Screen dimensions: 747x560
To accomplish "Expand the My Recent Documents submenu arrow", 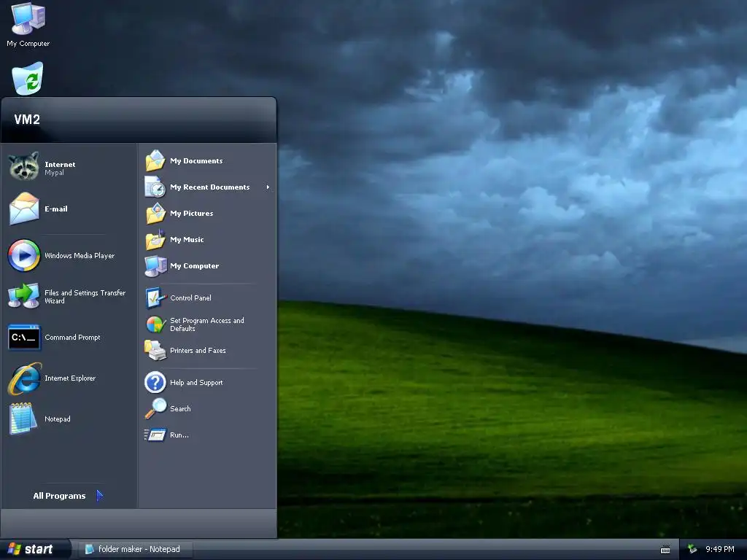I will click(268, 187).
